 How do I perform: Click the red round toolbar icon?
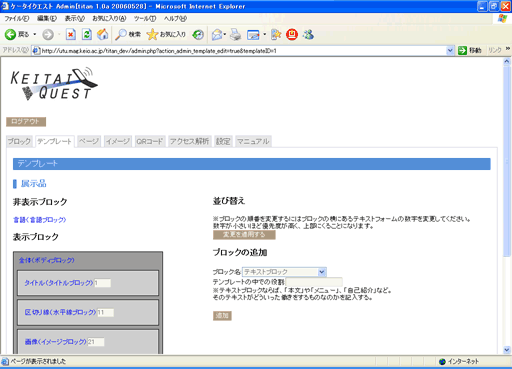click(x=292, y=34)
